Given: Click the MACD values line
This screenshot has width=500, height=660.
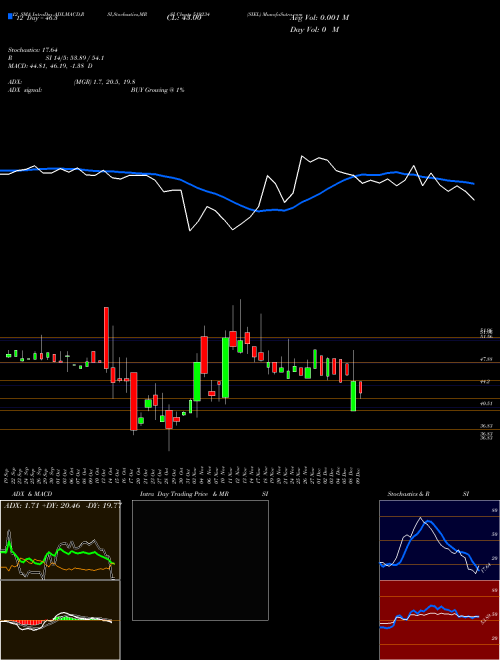Looking at the screenshot, I should (x=50, y=66).
